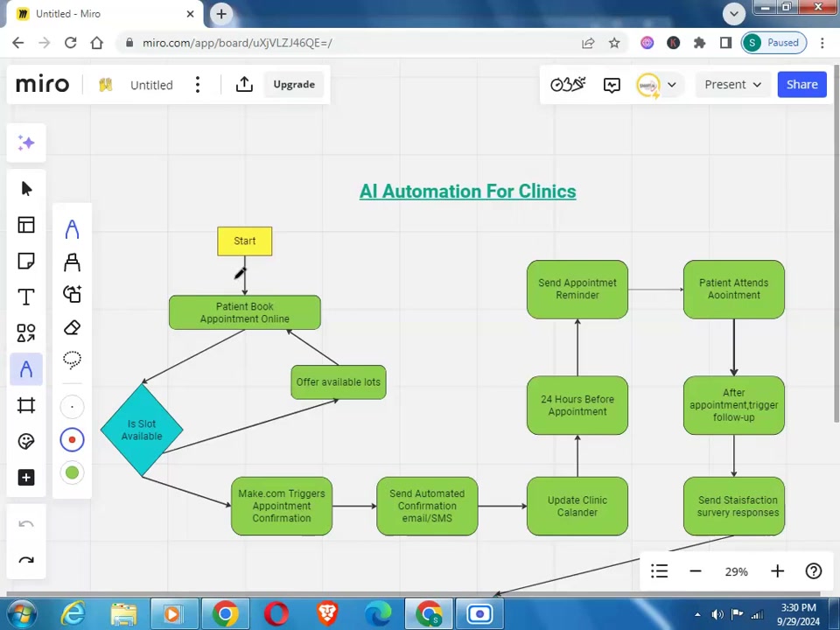840x630 pixels.
Task: Launch Brave browser from the taskbar
Action: click(x=327, y=614)
